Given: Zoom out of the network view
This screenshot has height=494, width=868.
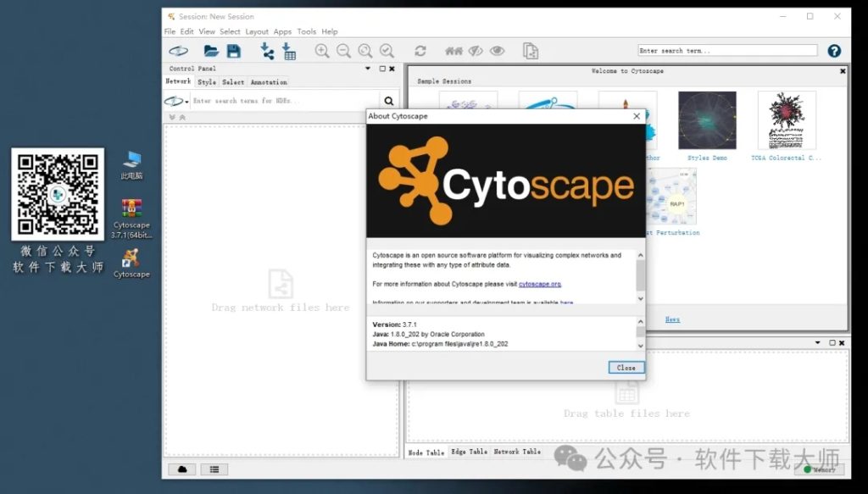Looking at the screenshot, I should coord(343,51).
